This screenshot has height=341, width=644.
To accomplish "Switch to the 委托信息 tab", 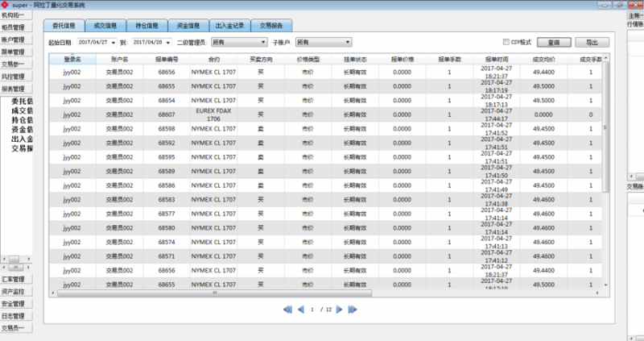I will pyautogui.click(x=64, y=26).
